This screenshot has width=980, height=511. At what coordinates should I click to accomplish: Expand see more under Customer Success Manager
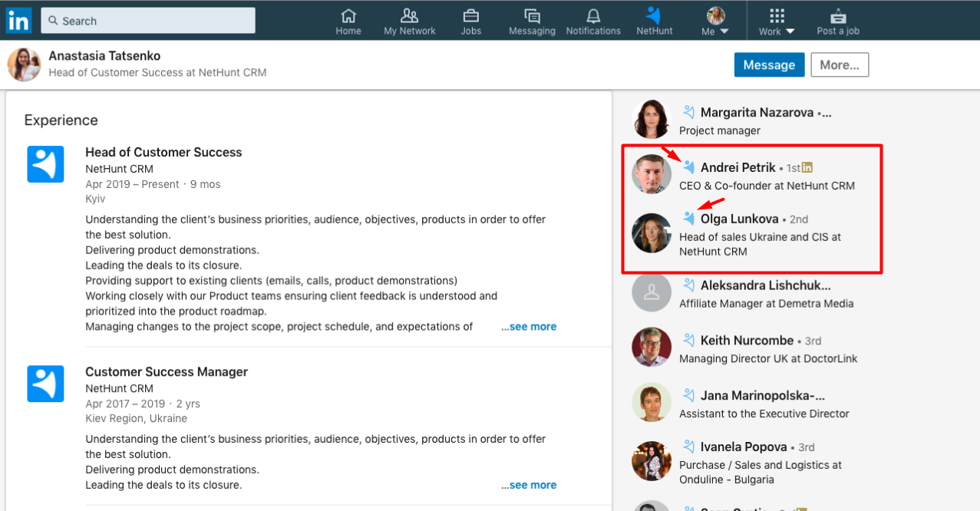(x=530, y=485)
